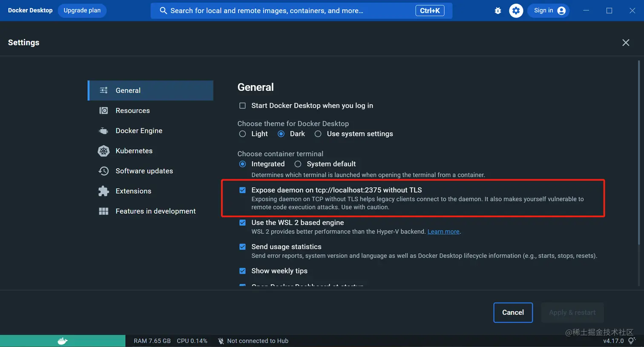
Task: Select the Docker Engine whale icon
Action: point(103,131)
